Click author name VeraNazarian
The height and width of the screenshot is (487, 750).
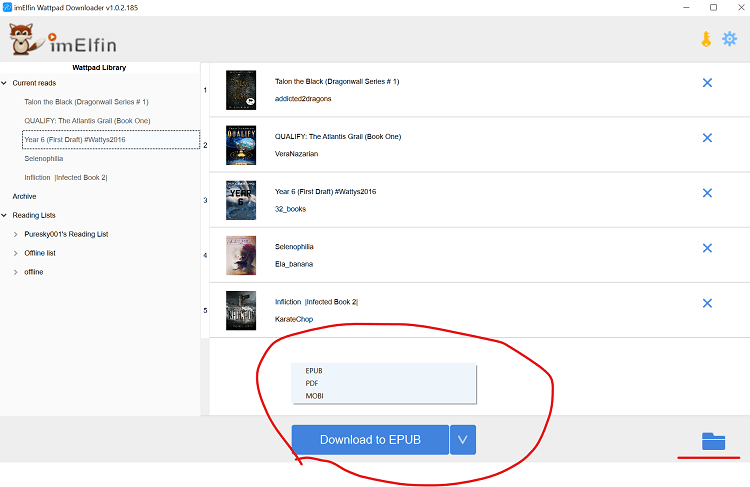click(296, 154)
